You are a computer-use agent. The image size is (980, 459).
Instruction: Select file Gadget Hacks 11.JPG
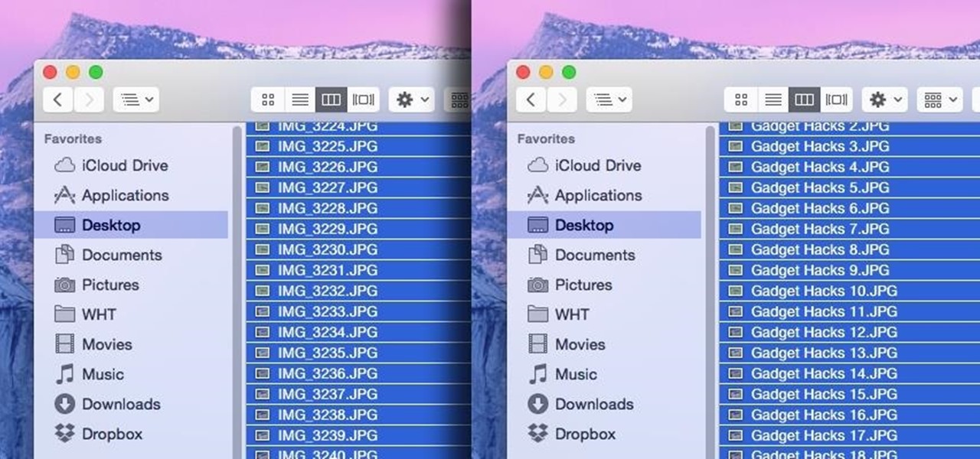[x=850, y=311]
